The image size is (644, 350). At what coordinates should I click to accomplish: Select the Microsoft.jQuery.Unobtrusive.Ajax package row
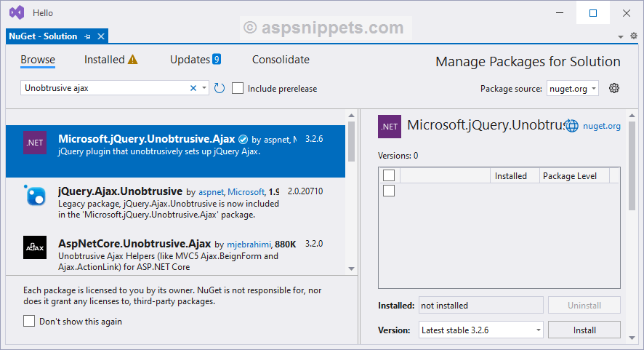click(x=175, y=151)
